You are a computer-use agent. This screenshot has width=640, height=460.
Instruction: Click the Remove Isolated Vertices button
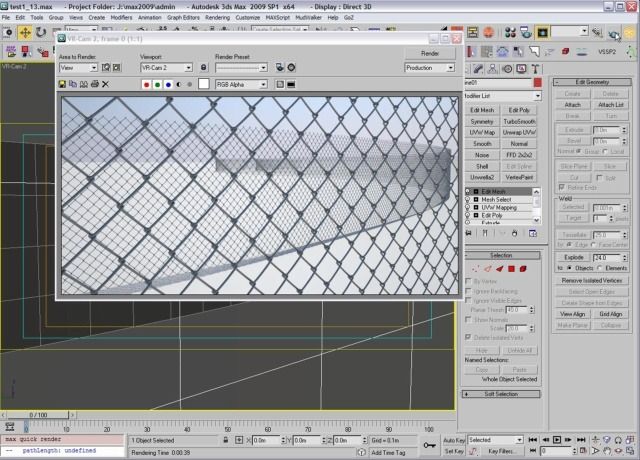(x=591, y=280)
